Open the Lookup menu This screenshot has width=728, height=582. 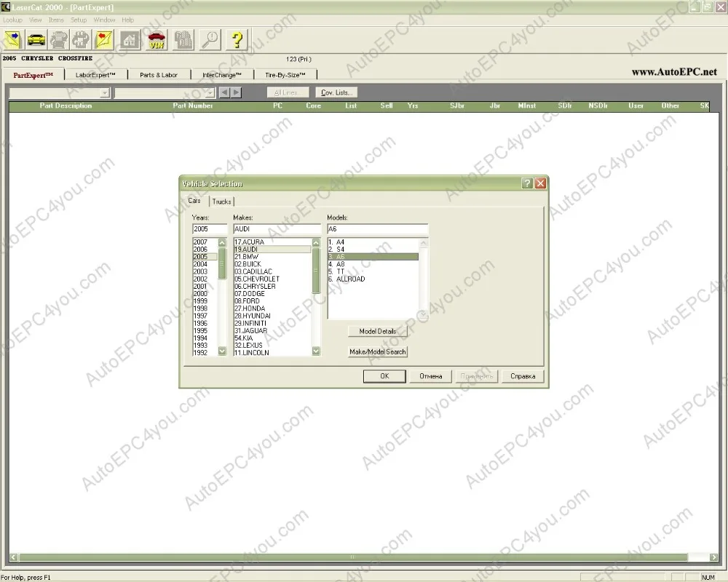coord(12,20)
